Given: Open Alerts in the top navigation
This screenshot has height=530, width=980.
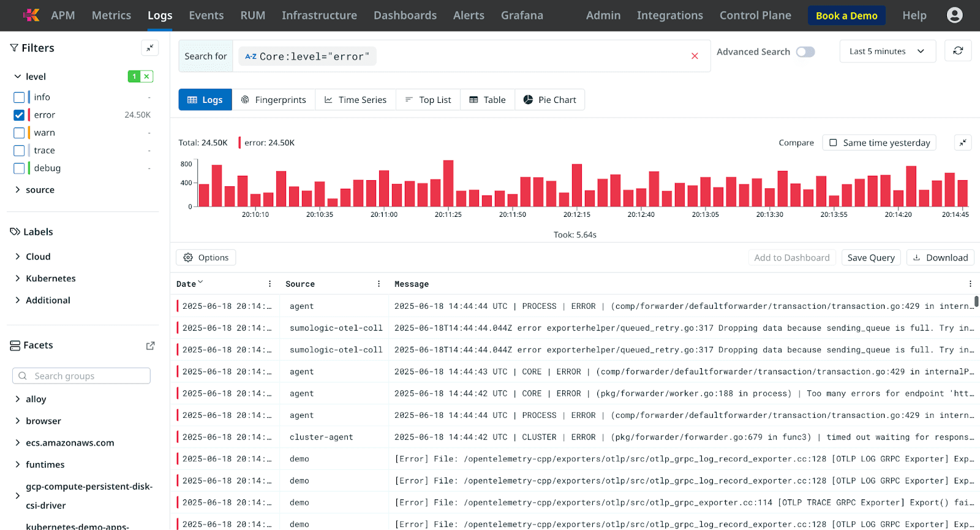Looking at the screenshot, I should click(469, 15).
